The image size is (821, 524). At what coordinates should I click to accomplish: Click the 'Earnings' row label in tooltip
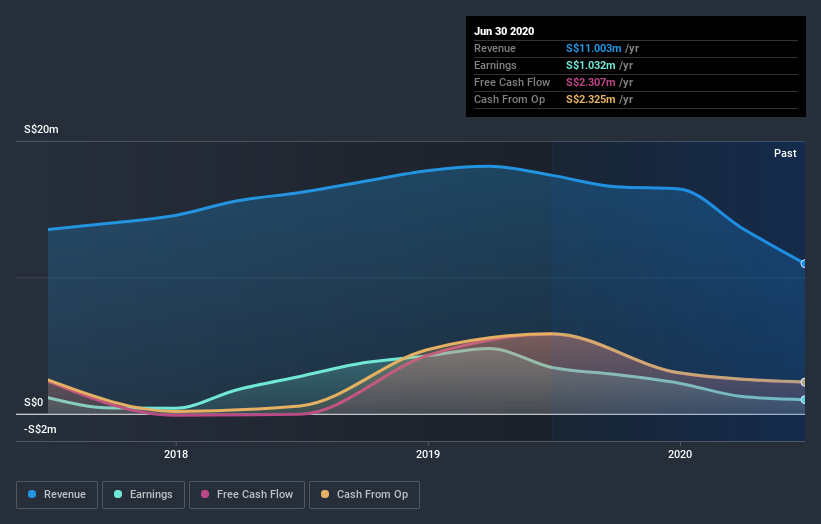click(495, 65)
